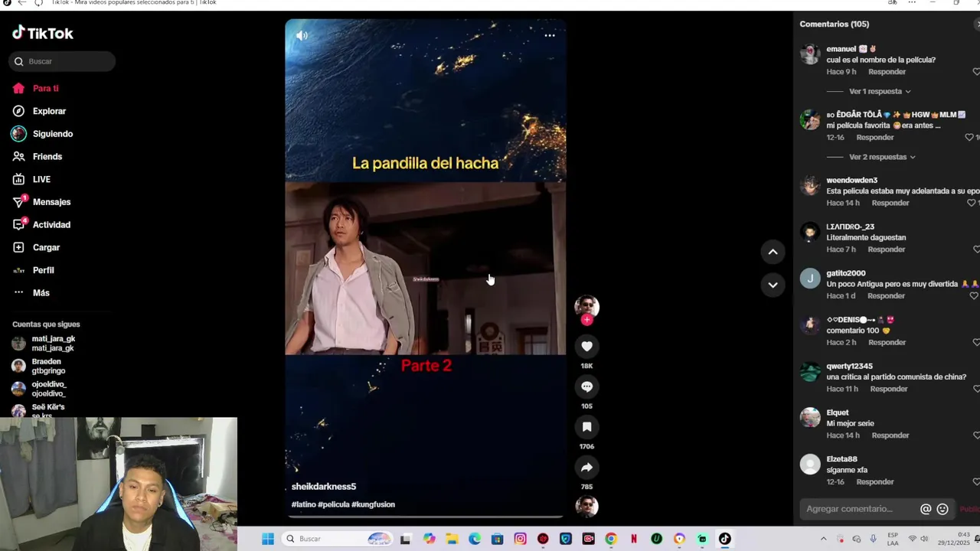The width and height of the screenshot is (980, 551).
Task: Open emanuel's commenter avatar
Action: pos(810,54)
